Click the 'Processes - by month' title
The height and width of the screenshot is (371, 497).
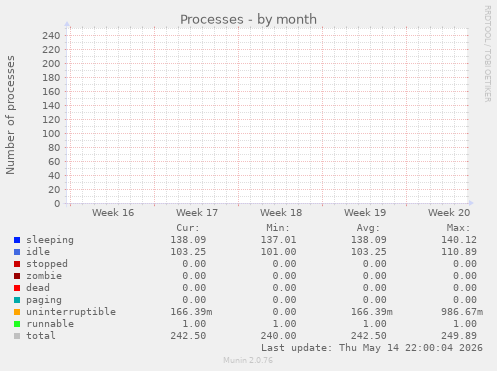(x=248, y=20)
